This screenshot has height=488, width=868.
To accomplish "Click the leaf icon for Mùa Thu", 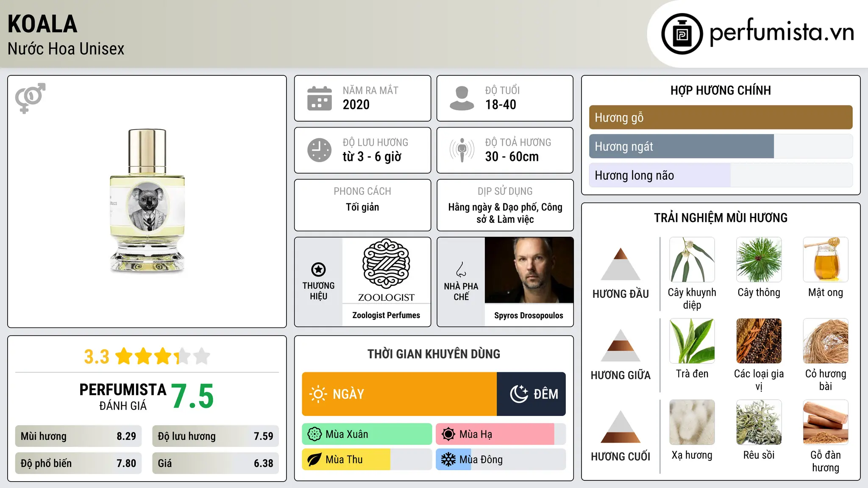I will point(314,460).
